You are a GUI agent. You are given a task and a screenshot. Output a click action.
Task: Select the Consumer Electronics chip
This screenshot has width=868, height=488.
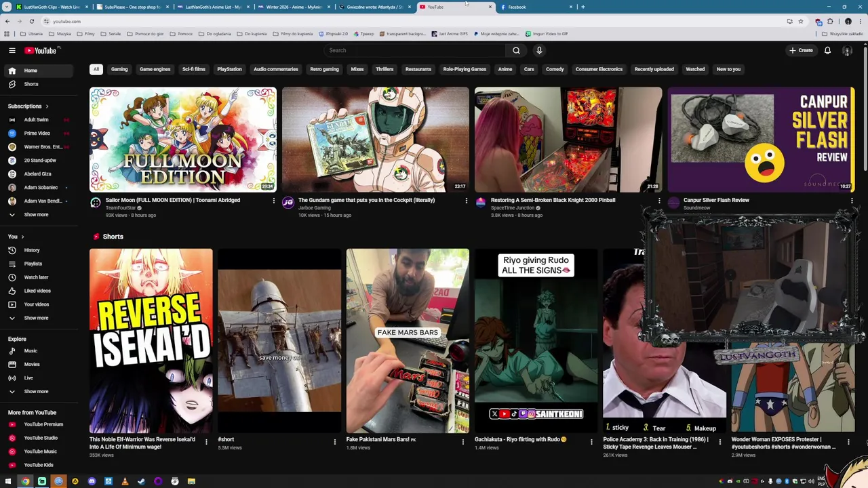pyautogui.click(x=599, y=69)
